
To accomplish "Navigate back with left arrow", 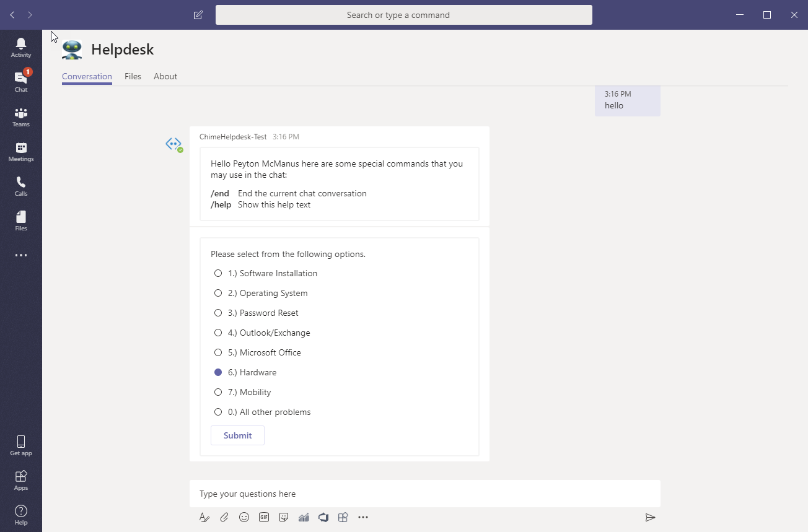I will (12, 15).
